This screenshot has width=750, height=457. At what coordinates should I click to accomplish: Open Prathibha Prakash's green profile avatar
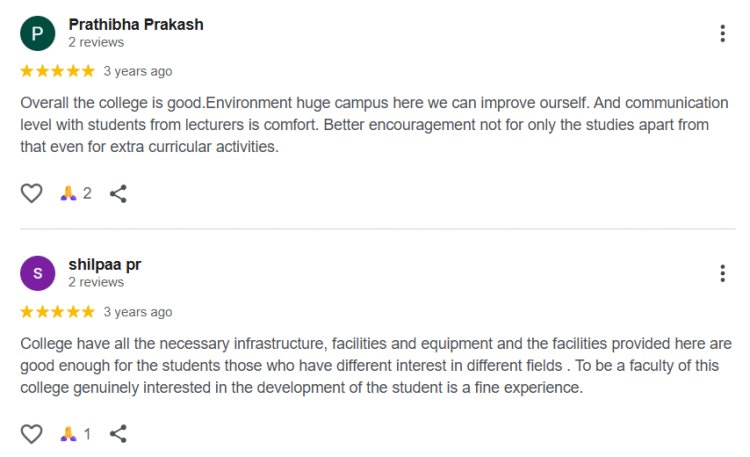(37, 33)
